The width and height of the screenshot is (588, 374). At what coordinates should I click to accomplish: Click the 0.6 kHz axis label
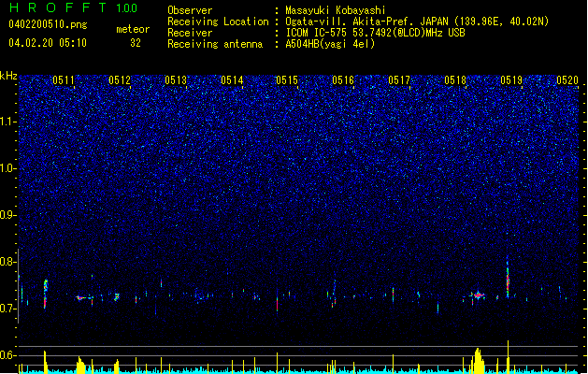[x=8, y=355]
